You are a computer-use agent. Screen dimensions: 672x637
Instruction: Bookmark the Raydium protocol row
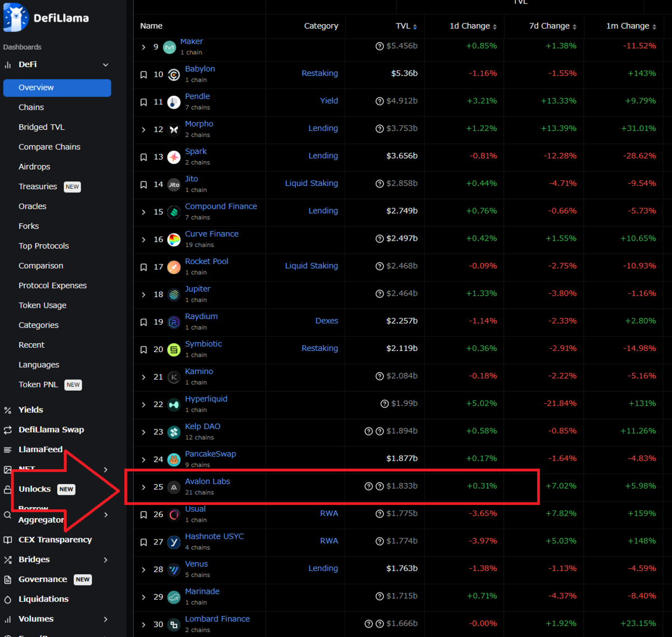(144, 322)
